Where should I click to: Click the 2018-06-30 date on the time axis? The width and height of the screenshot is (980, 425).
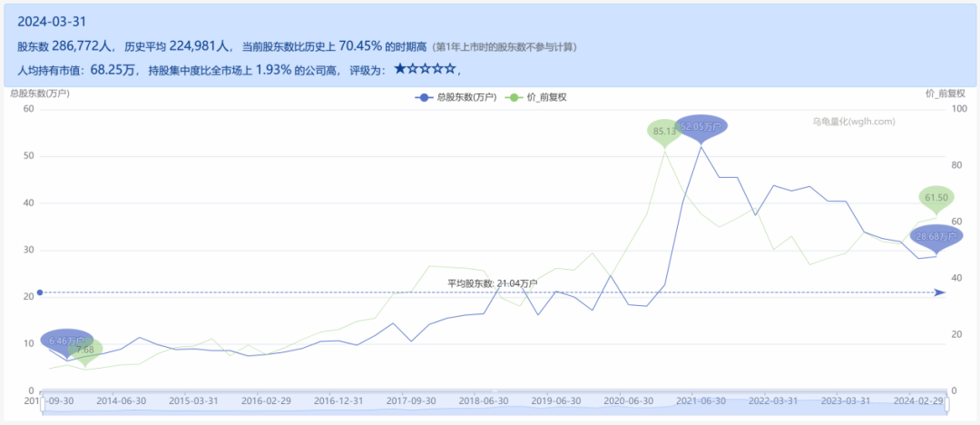coord(484,400)
